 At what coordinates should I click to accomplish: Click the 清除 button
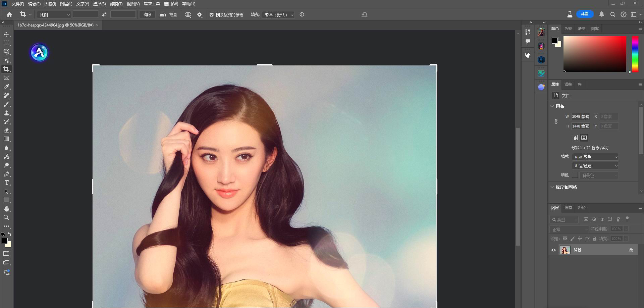pyautogui.click(x=147, y=14)
